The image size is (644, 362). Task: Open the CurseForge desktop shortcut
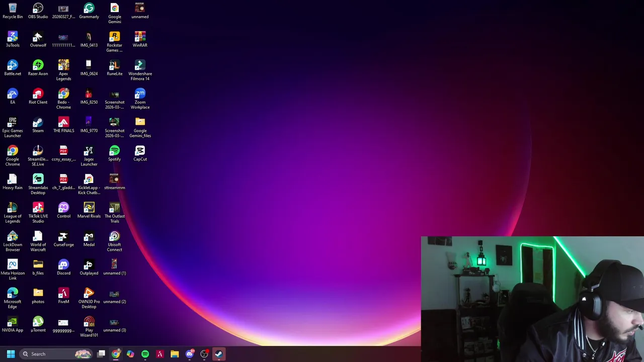pos(63,239)
